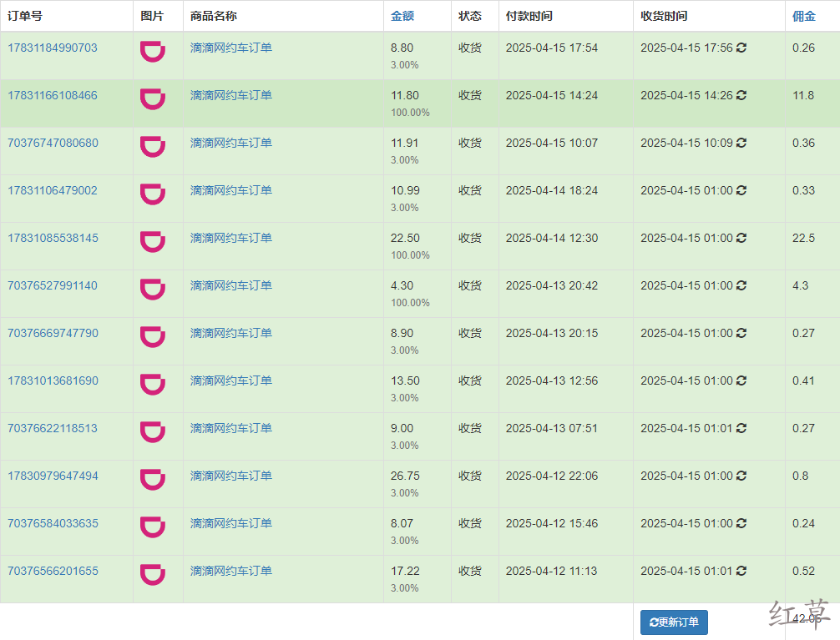The image size is (840, 640).
Task: Refresh icon in order 17831106479002 row
Action: (x=741, y=190)
